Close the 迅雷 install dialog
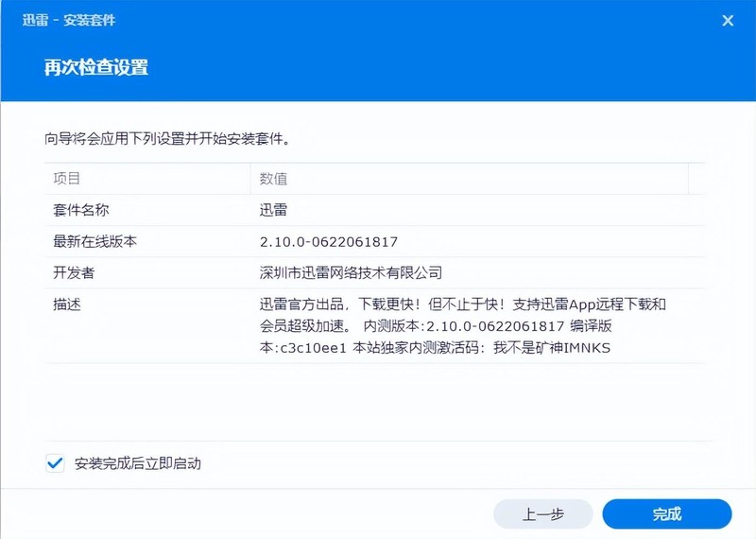The height and width of the screenshot is (539, 756). tap(728, 20)
